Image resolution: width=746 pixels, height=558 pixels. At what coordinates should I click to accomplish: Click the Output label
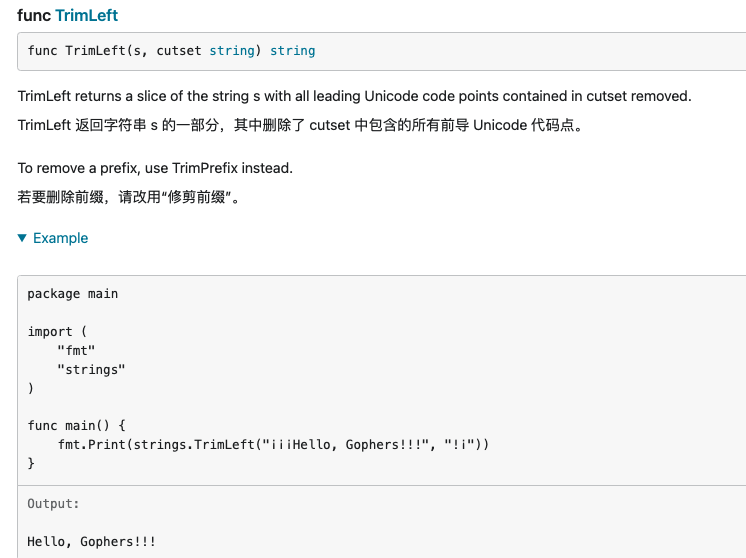click(x=53, y=504)
